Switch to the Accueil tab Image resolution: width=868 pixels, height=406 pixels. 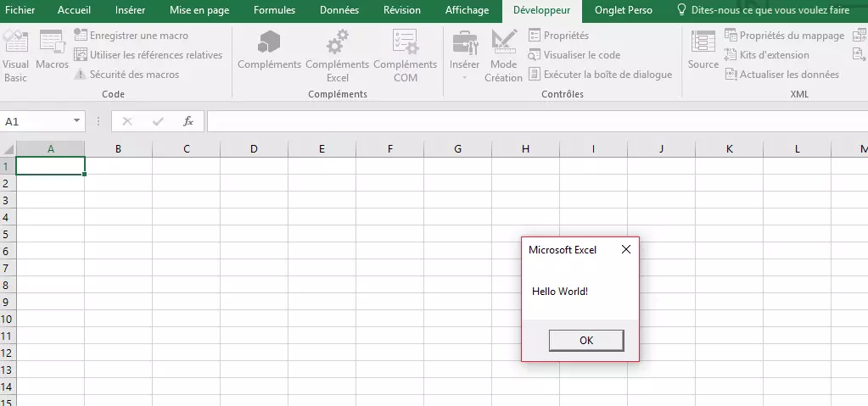coord(74,10)
